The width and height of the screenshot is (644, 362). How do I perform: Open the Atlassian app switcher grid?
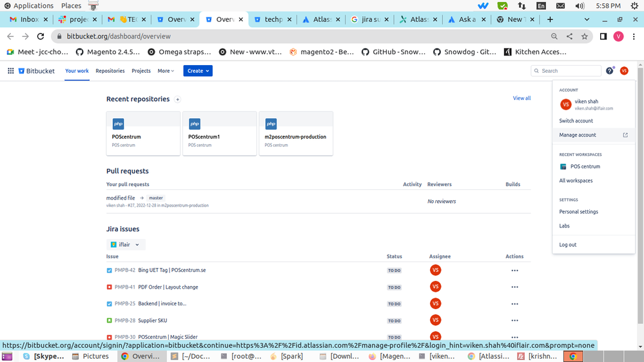point(11,71)
